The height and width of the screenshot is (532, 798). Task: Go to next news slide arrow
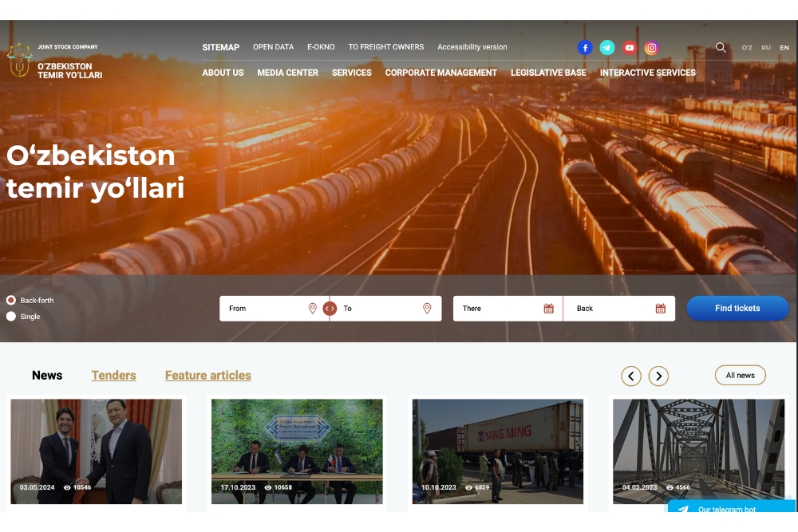pyautogui.click(x=658, y=376)
